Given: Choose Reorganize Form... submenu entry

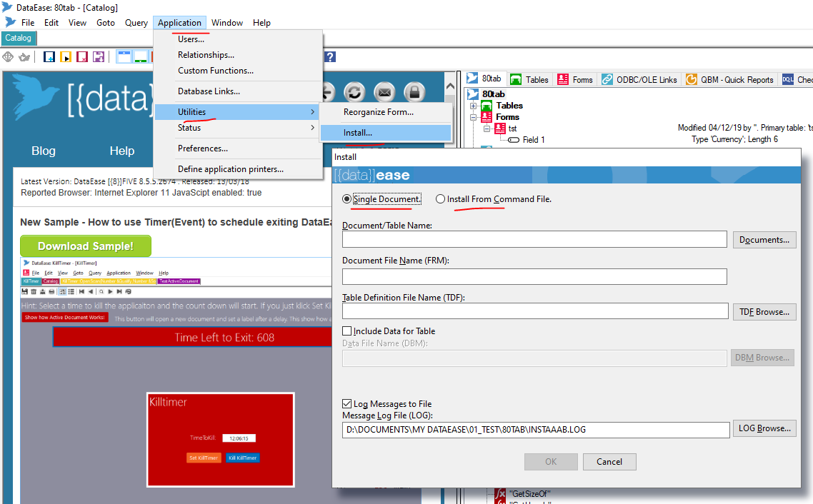Looking at the screenshot, I should pyautogui.click(x=386, y=112).
